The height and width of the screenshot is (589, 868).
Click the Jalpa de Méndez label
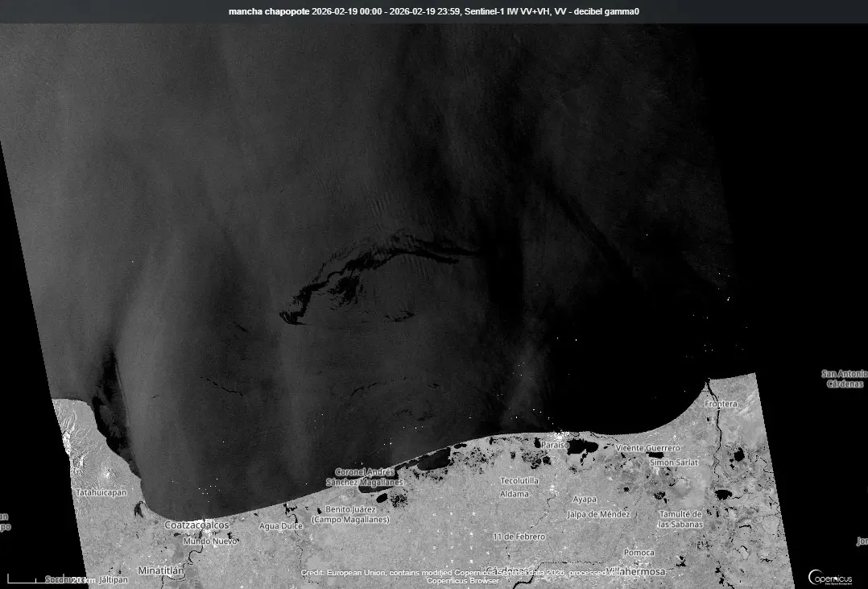(598, 514)
